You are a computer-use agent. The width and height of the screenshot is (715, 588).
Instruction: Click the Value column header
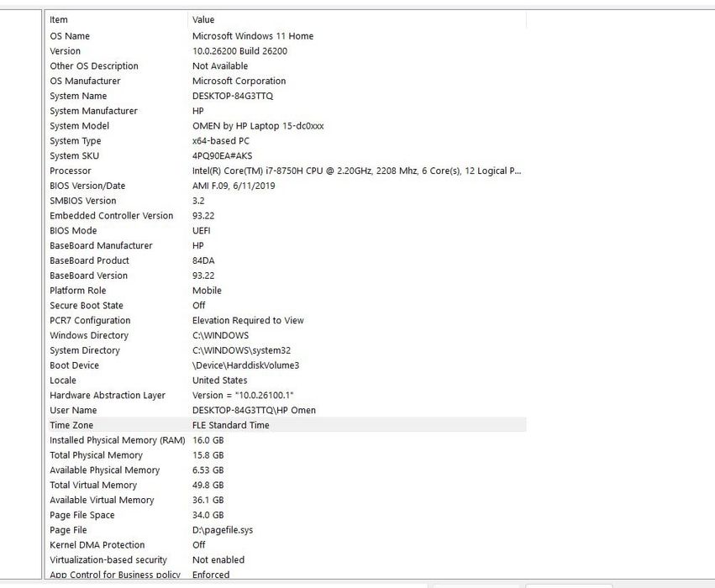[x=203, y=19]
